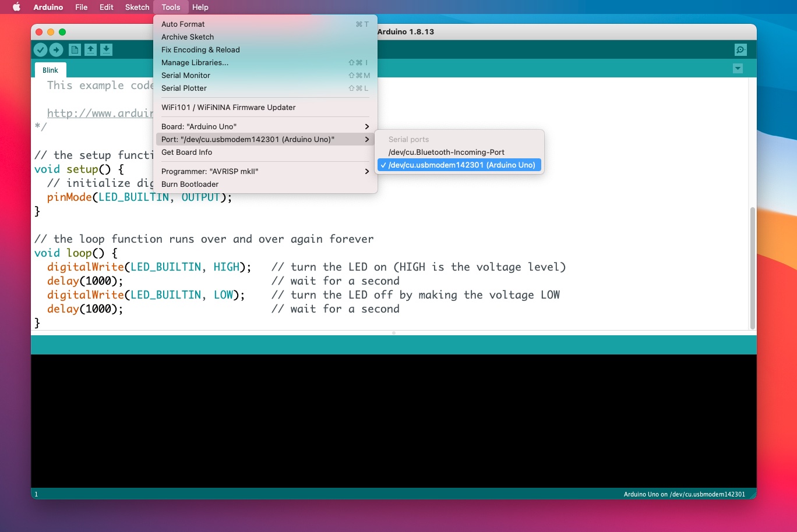Select Manage Libraries from Tools menu
This screenshot has height=532, width=797.
[195, 63]
